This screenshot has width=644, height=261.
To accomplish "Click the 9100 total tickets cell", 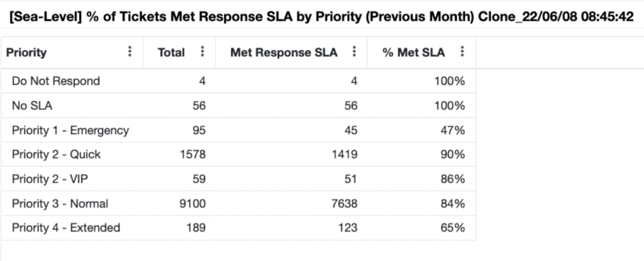I will pyautogui.click(x=192, y=204).
